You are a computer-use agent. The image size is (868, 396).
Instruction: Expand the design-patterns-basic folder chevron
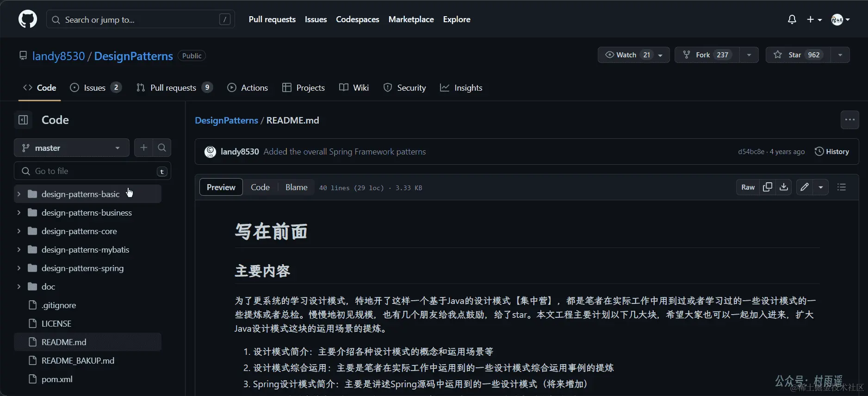[19, 194]
